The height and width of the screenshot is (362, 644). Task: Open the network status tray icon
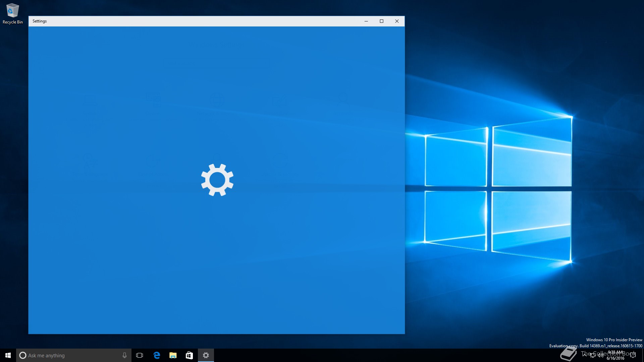pyautogui.click(x=593, y=355)
